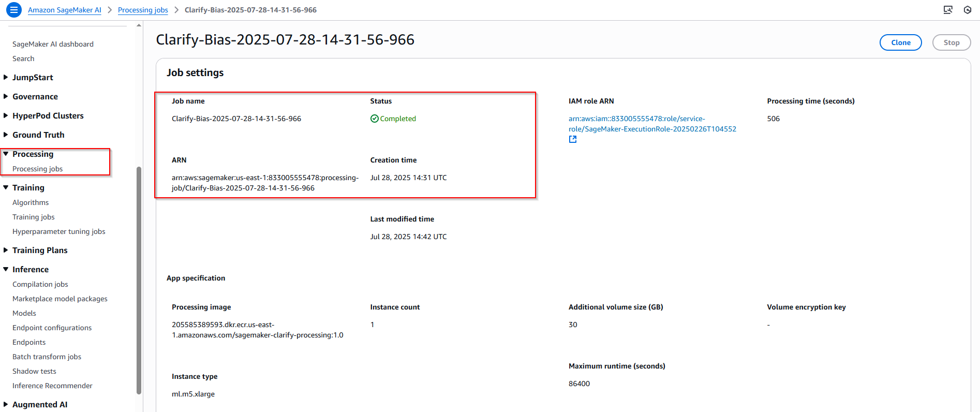Open Algorithms under Training
The width and height of the screenshot is (980, 412).
pos(31,202)
